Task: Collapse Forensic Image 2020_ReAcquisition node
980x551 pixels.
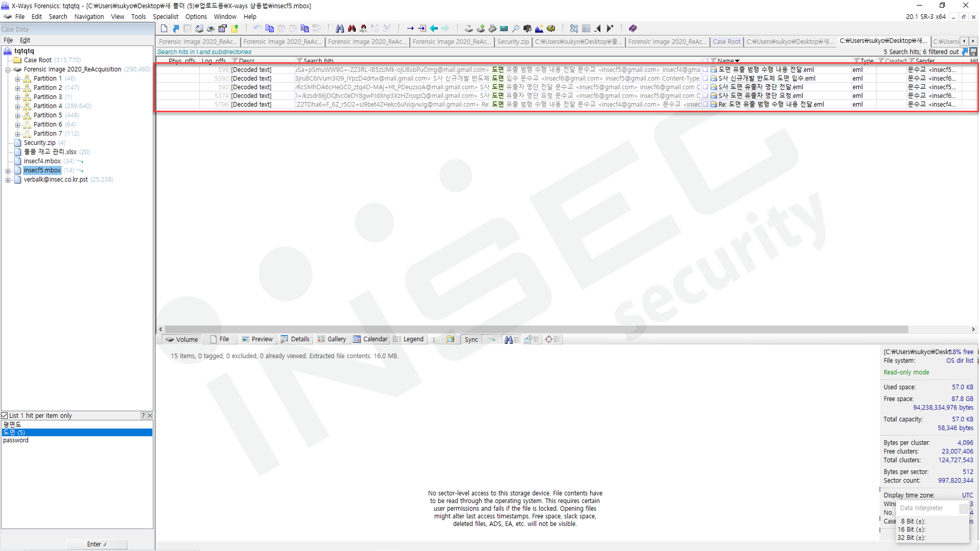Action: (x=8, y=70)
